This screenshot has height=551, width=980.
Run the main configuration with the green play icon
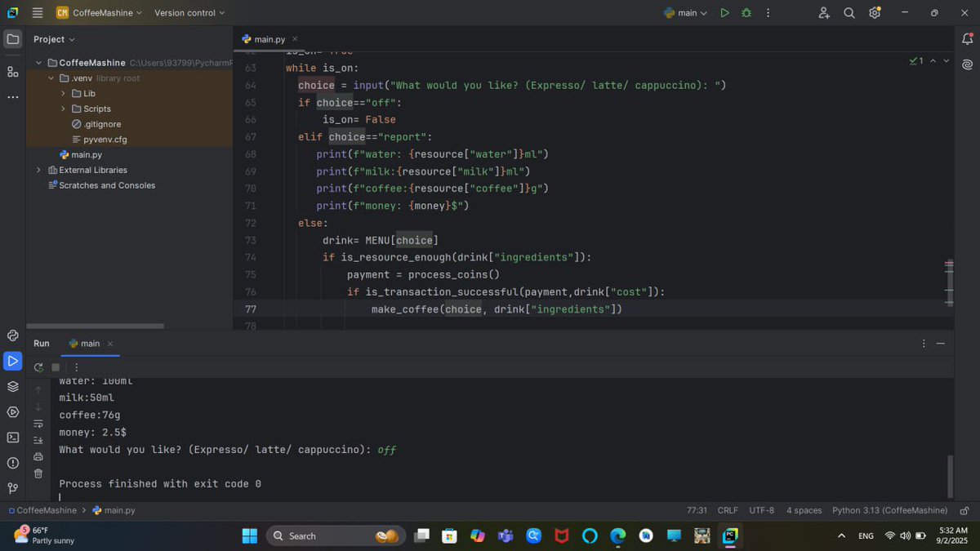pos(724,13)
